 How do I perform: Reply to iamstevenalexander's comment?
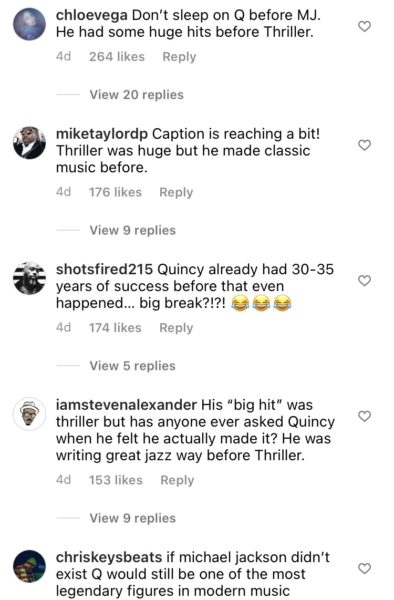tap(177, 480)
